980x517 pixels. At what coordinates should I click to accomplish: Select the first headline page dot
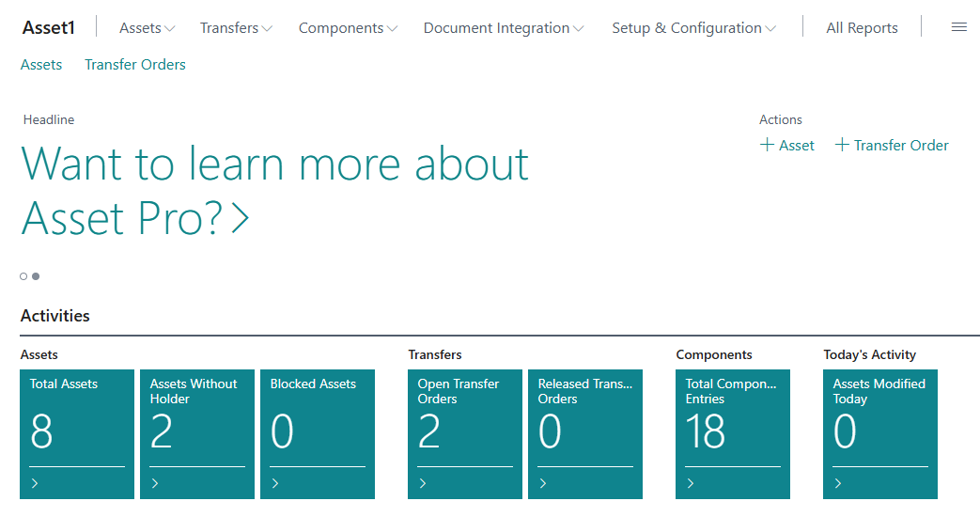coord(23,276)
